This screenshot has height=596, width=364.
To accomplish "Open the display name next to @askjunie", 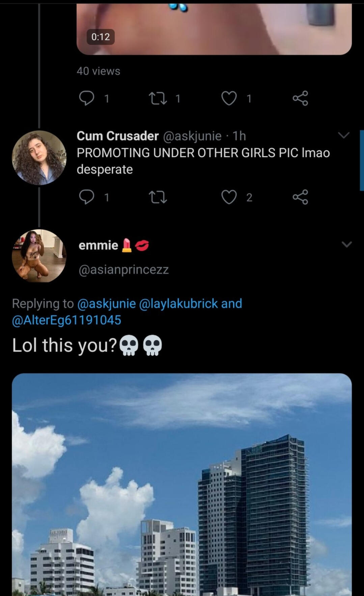I will tap(117, 136).
